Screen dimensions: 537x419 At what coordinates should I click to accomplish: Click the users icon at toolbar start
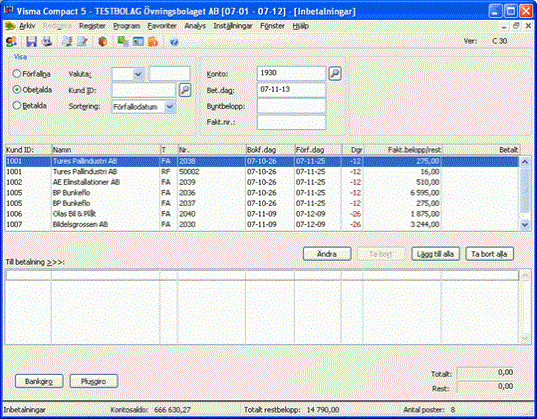(11, 42)
